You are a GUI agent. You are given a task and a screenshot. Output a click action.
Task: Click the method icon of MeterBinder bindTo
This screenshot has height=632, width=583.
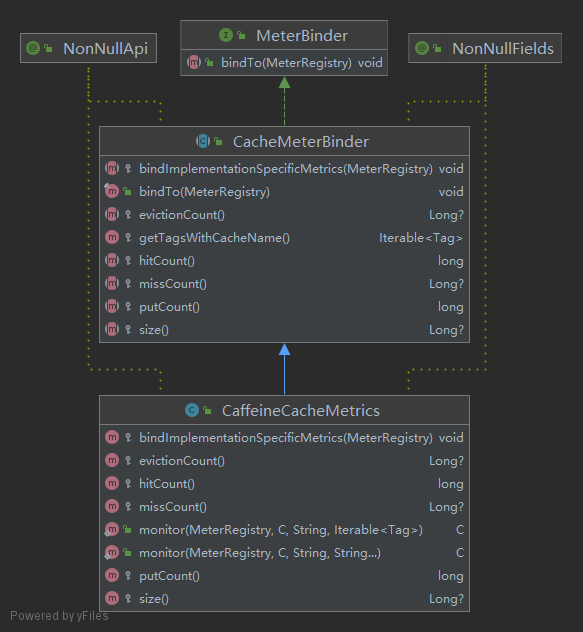click(194, 62)
